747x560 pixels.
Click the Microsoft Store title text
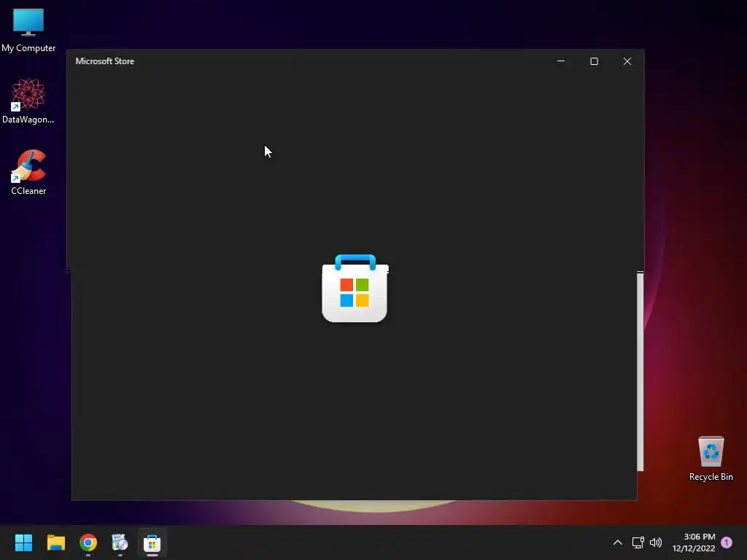(x=105, y=61)
